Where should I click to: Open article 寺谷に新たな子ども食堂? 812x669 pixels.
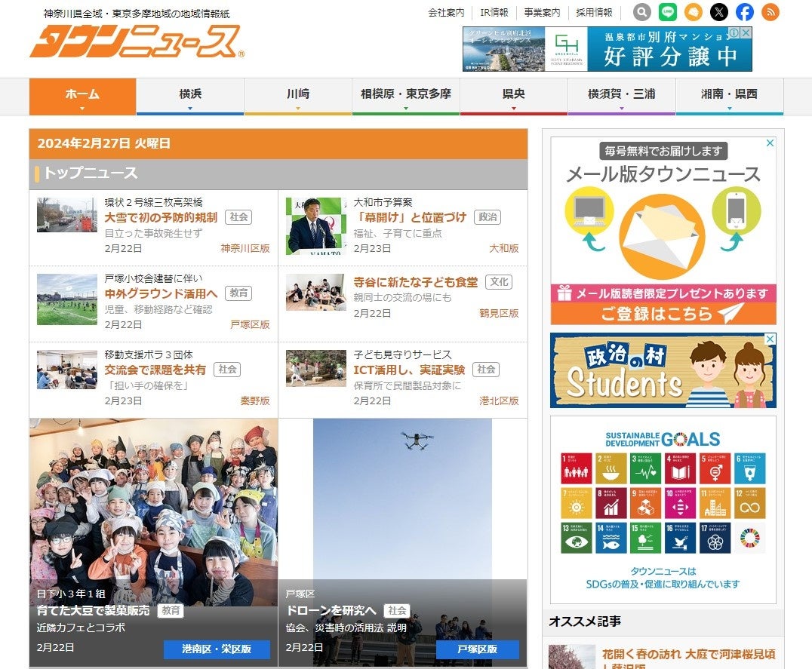pos(416,282)
